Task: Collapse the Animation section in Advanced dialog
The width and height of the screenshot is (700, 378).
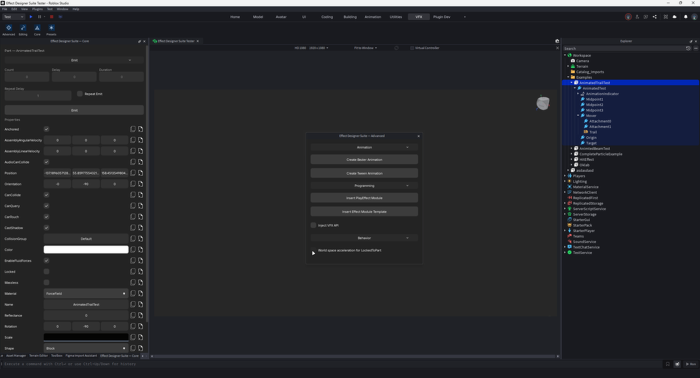Action: [364, 147]
